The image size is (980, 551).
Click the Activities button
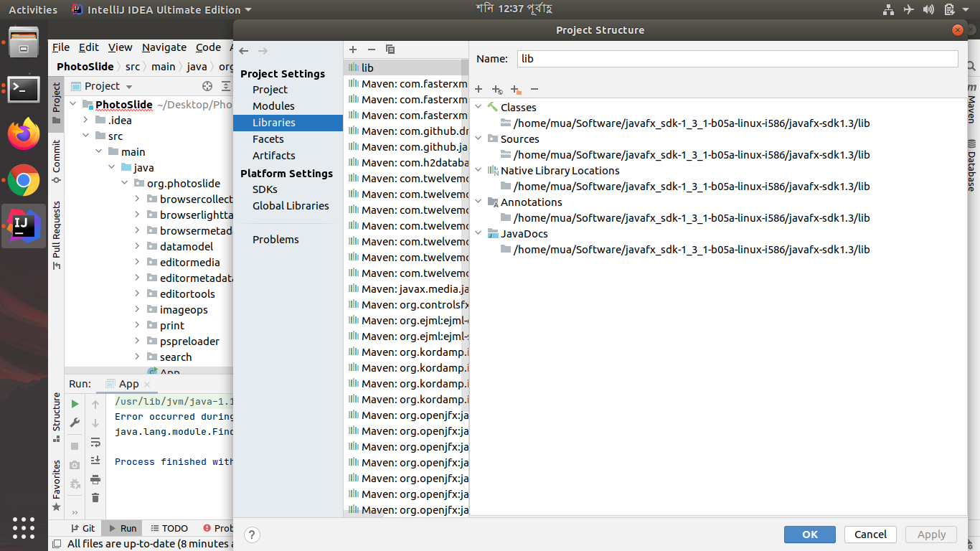pos(33,10)
